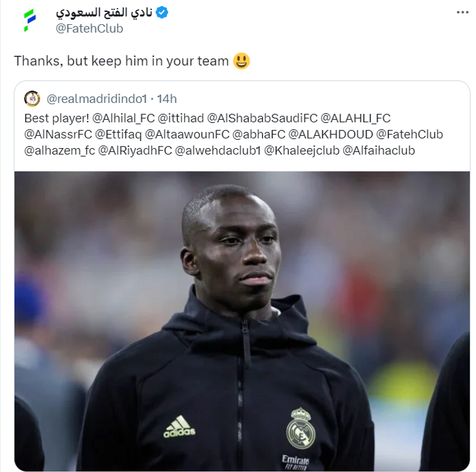The width and height of the screenshot is (476, 472).
Task: Open the three-dot more options menu
Action: pos(462,12)
